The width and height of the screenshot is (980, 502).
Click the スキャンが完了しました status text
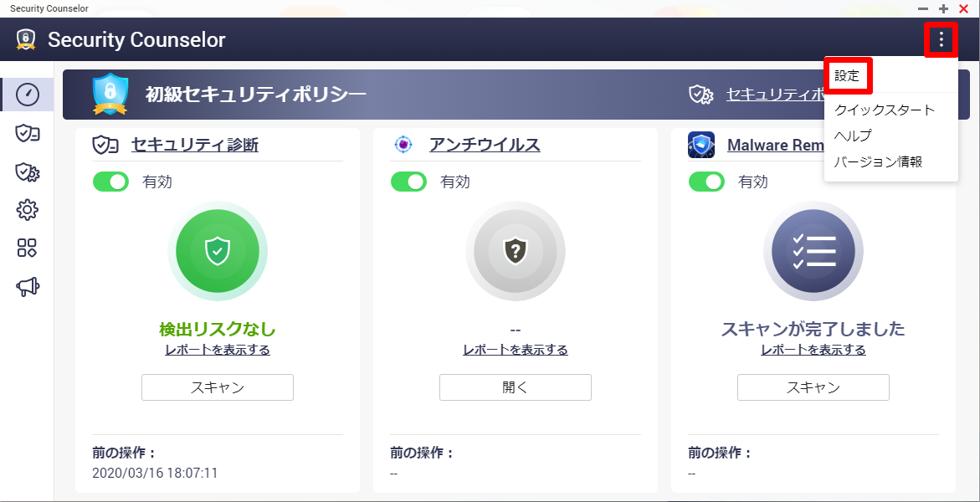point(813,330)
